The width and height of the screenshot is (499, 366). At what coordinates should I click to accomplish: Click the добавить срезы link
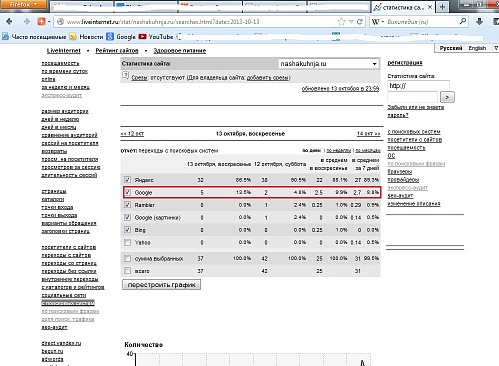[x=268, y=78]
